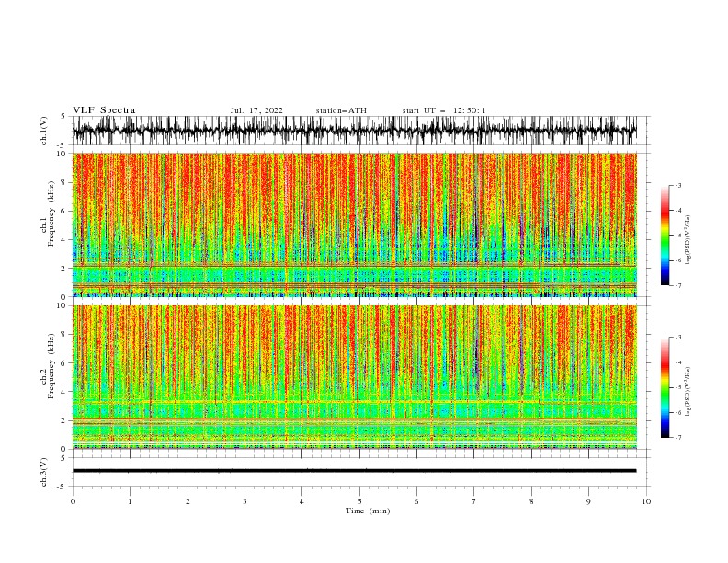Click time axis tick label "8"
This screenshot has width=728, height=563.
531,501
